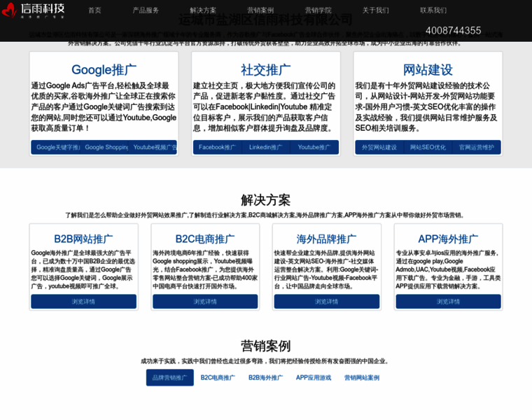Click the B2B网站推广 description text
This screenshot has width=532, height=420.
tap(83, 269)
